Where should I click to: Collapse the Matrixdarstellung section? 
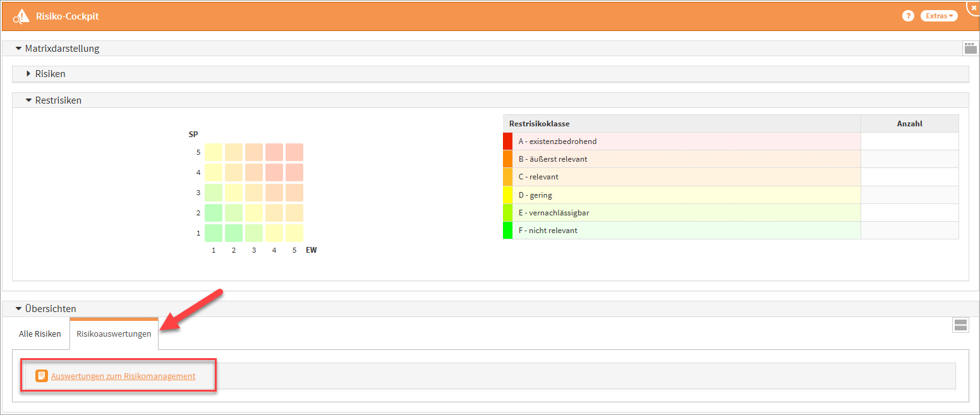pyautogui.click(x=18, y=49)
